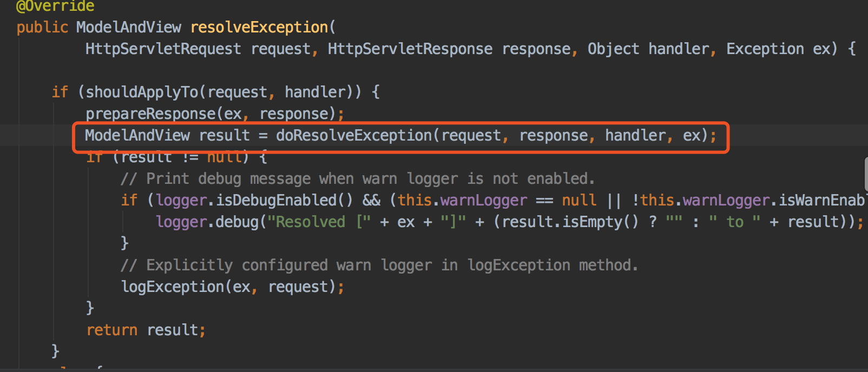Select the HttpServletRequest parameter type
The width and height of the screenshot is (868, 372).
click(163, 49)
